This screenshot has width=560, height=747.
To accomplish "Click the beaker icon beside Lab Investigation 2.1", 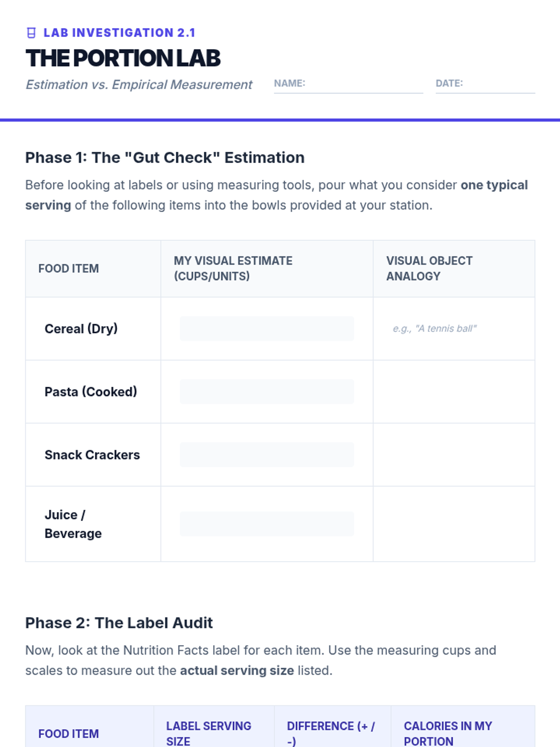I will pyautogui.click(x=31, y=33).
